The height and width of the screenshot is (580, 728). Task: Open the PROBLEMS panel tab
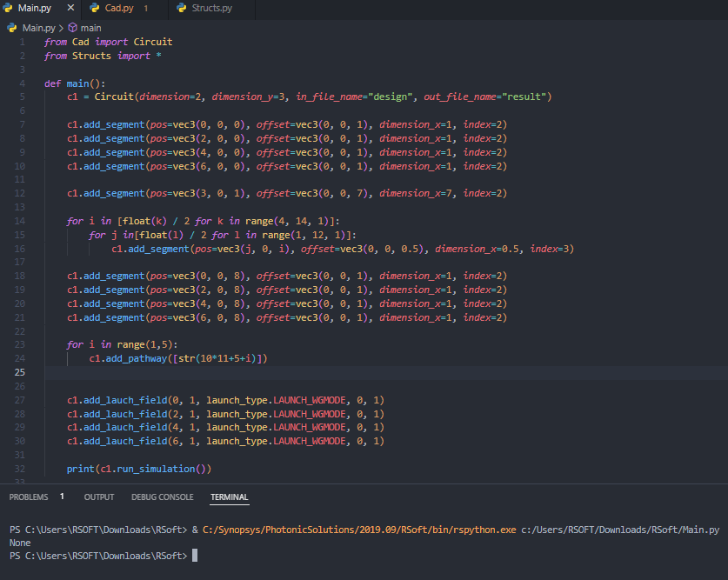tap(29, 497)
